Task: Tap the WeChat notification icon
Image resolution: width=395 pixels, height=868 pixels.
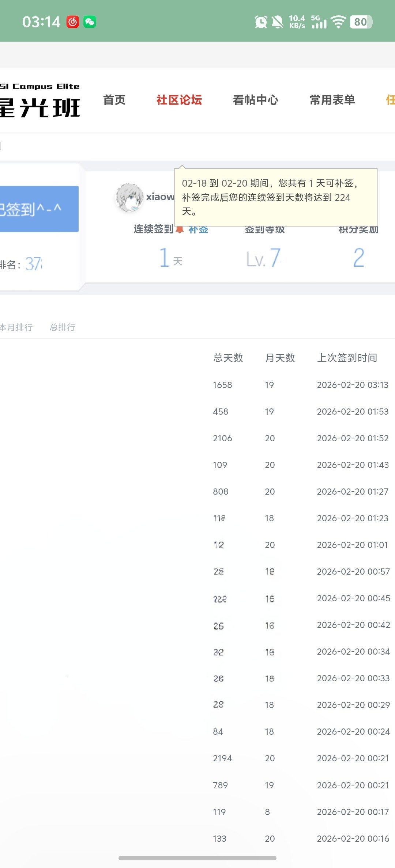Action: tap(90, 22)
